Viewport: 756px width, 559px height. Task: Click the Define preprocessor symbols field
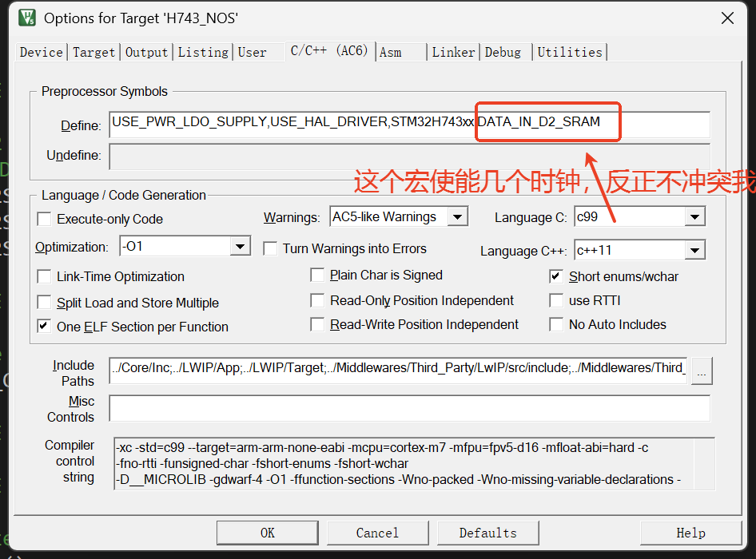409,125
